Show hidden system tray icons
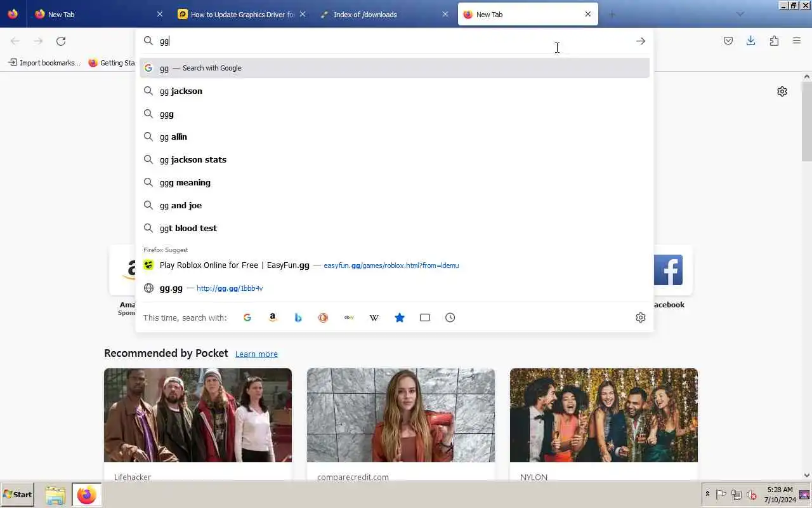 (707, 495)
